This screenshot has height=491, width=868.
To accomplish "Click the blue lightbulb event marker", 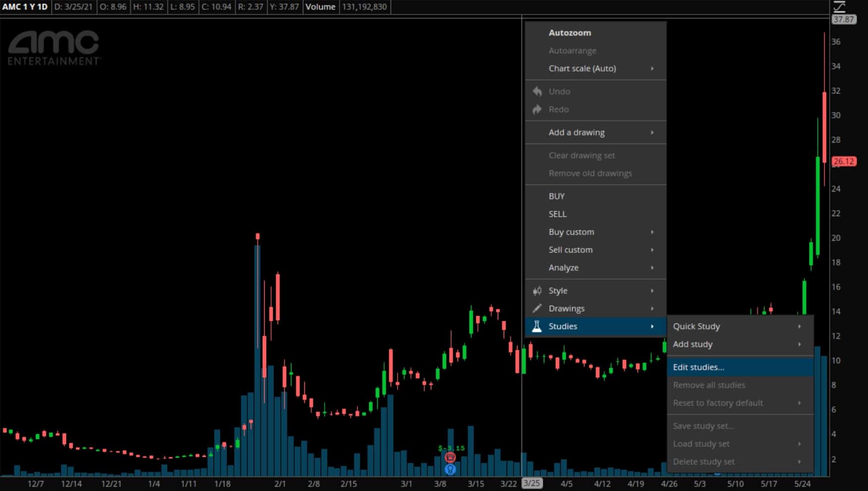I will [450, 469].
